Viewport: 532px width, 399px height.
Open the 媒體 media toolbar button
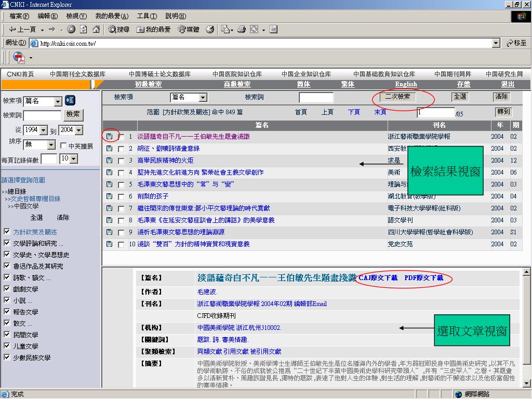pos(189,30)
